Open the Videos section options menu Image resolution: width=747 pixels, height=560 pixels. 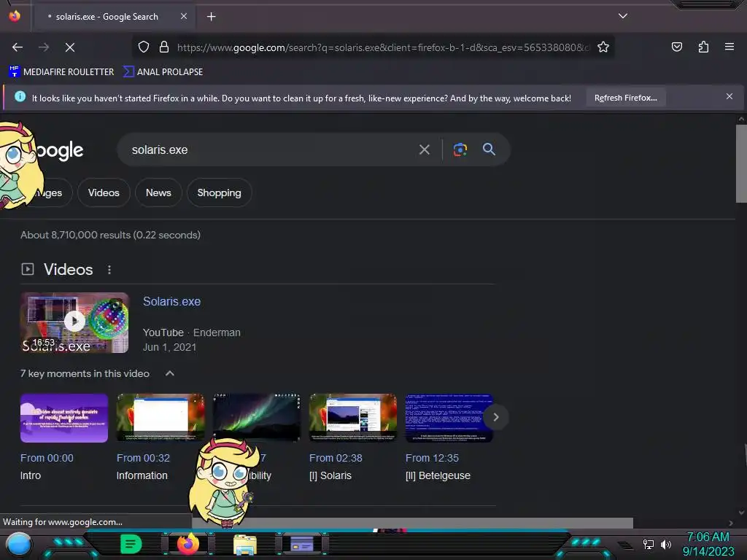(x=109, y=270)
